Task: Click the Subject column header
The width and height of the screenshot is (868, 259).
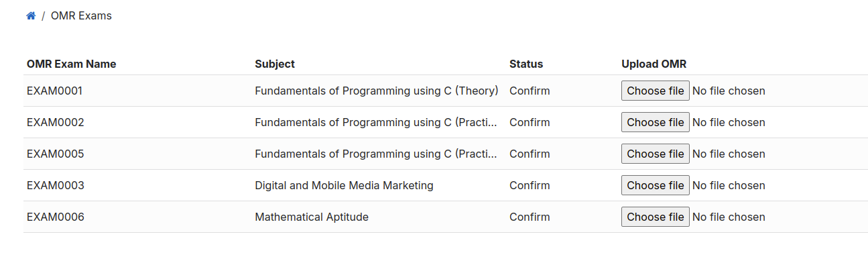Action: coord(275,64)
